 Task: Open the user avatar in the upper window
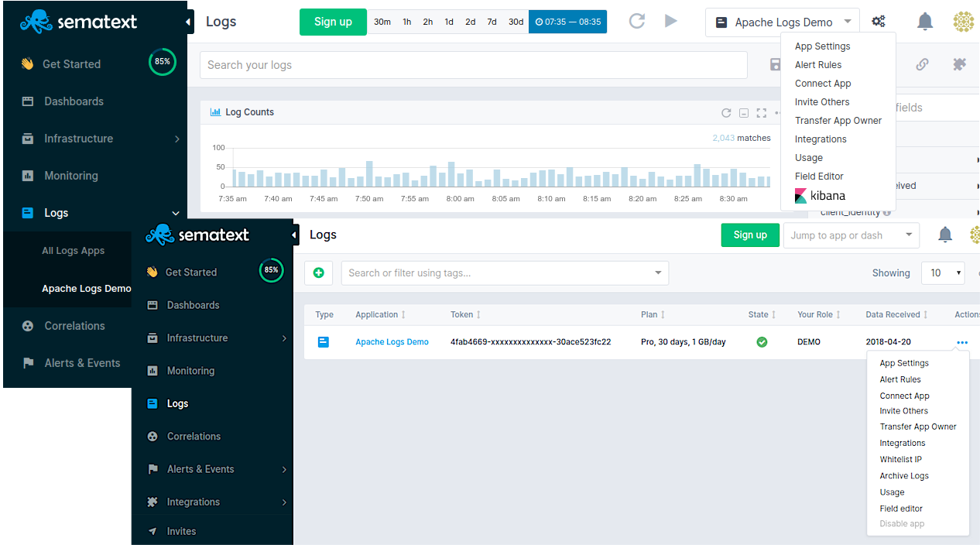[963, 22]
